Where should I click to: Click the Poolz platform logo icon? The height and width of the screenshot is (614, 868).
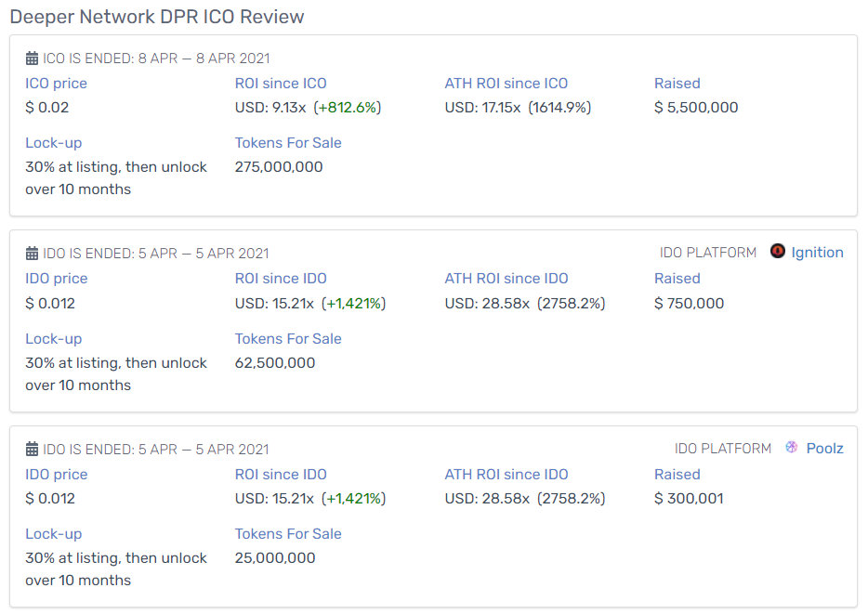coord(792,447)
